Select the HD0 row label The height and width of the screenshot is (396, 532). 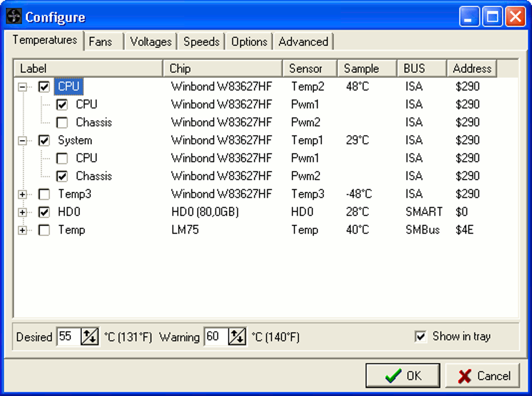[69, 212]
